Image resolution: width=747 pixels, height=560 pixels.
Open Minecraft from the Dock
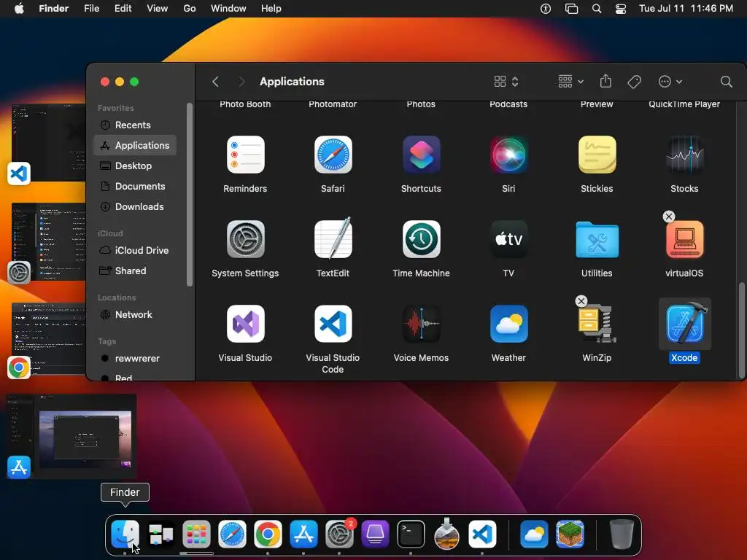click(570, 534)
